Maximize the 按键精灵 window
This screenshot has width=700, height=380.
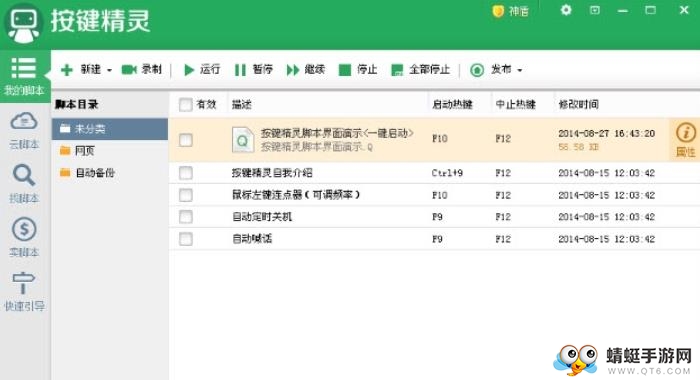651,10
